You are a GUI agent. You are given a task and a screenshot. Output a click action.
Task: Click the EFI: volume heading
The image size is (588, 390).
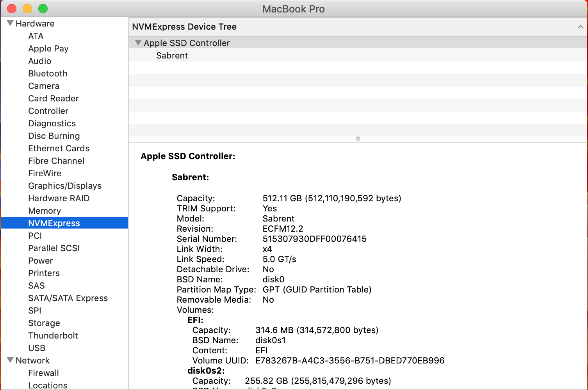pos(196,320)
